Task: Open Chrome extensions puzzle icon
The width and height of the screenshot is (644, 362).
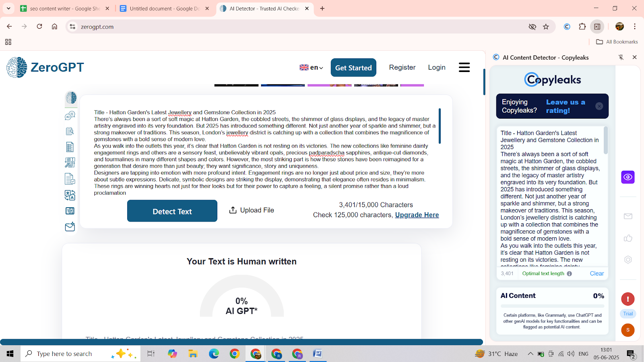Action: [582, 27]
